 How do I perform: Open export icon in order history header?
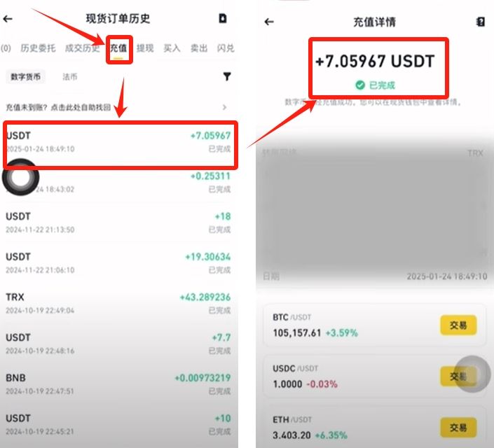point(223,18)
